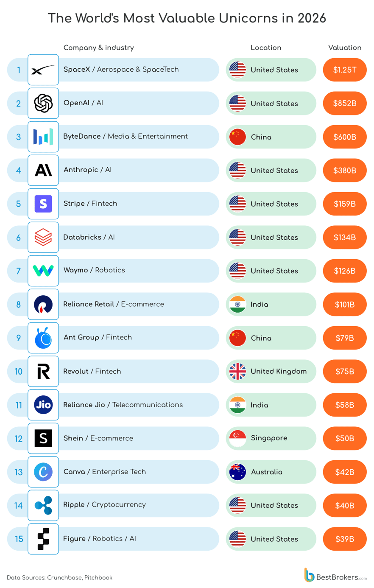Click the Anthropic logo icon

tap(43, 170)
